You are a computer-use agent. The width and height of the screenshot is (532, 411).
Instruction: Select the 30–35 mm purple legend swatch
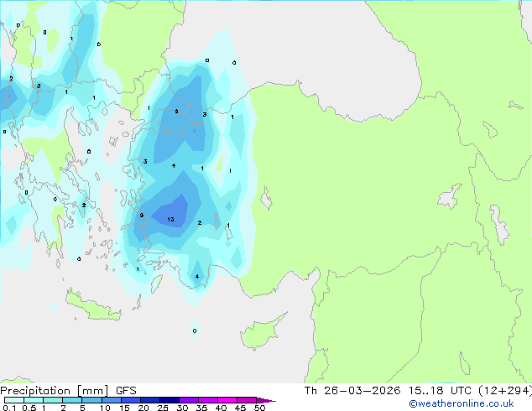[188, 400]
